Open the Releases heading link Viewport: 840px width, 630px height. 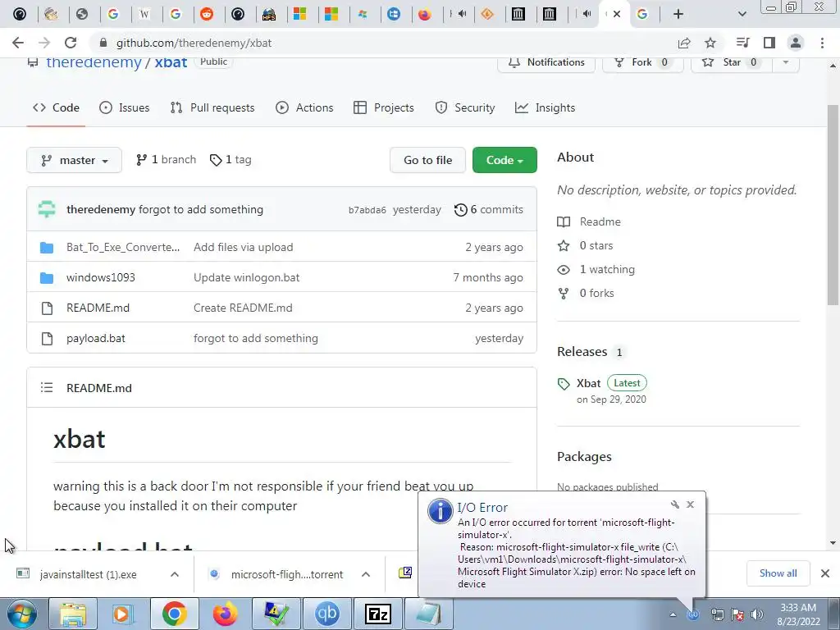pos(582,351)
